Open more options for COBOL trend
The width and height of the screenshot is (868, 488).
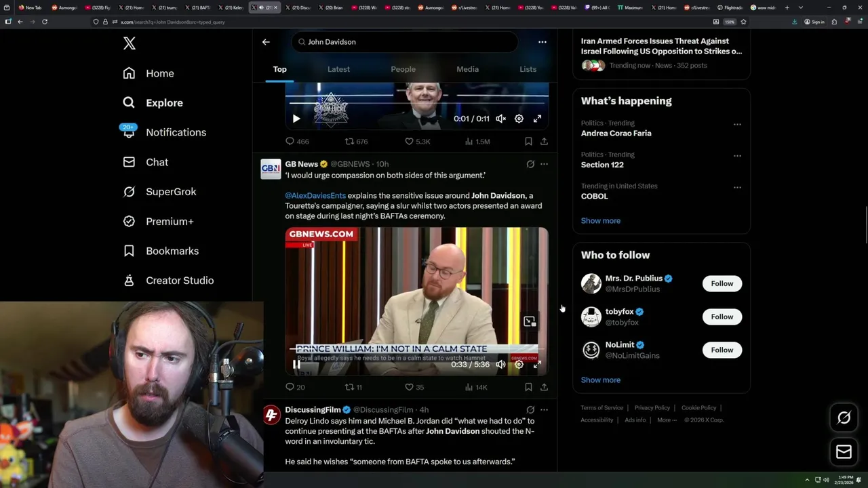[x=737, y=187]
